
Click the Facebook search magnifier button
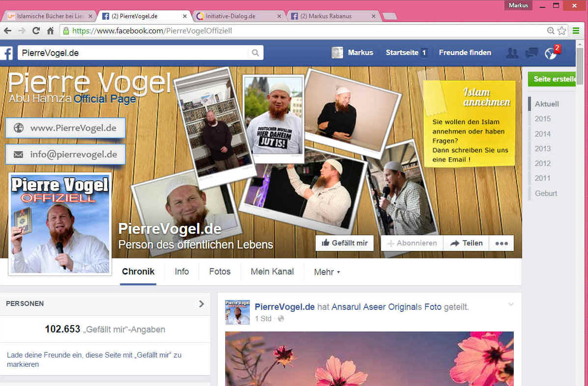tap(255, 53)
